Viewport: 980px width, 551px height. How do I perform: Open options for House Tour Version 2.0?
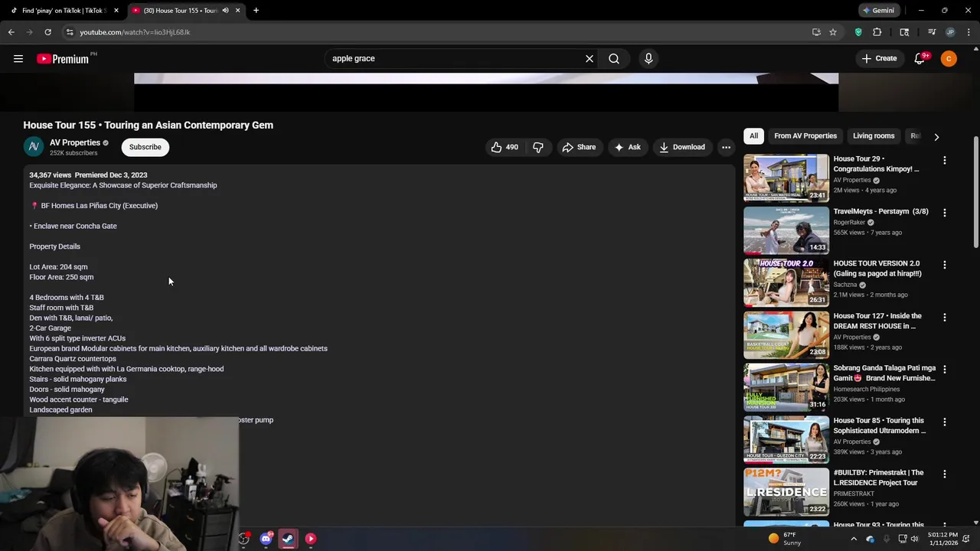coord(944,265)
